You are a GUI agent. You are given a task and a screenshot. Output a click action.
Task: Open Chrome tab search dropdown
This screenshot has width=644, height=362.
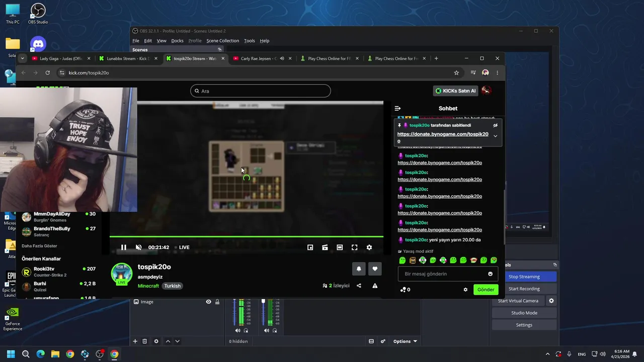[22, 58]
